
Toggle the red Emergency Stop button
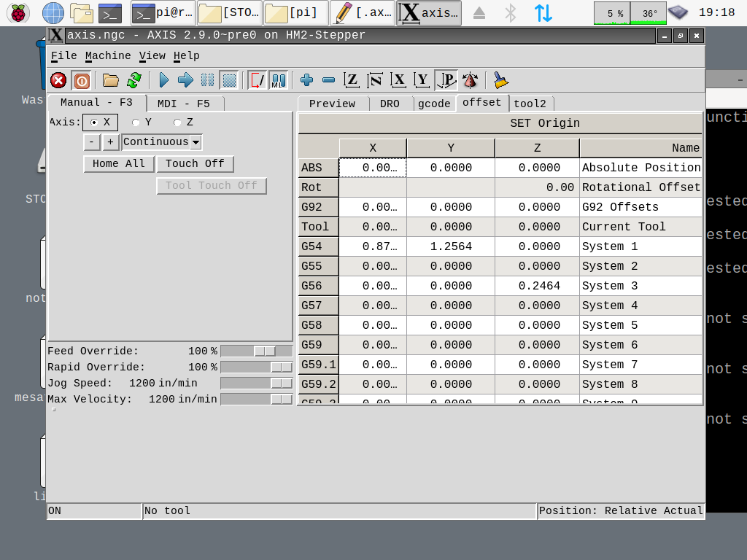[58, 80]
